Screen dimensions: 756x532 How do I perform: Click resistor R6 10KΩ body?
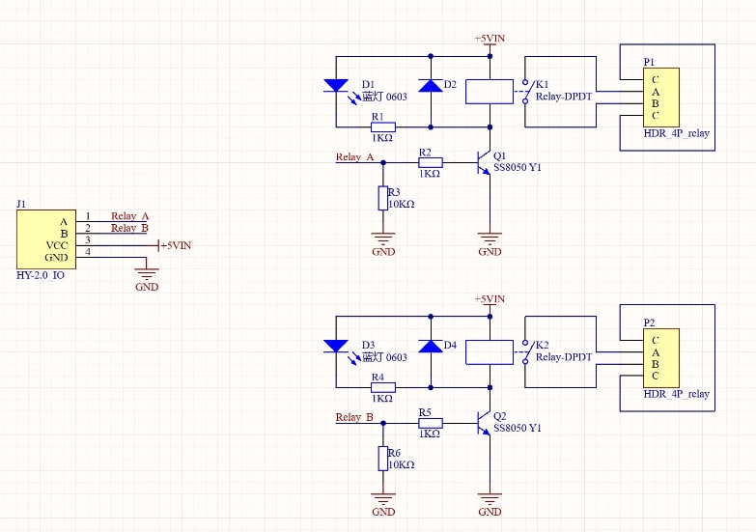pos(383,459)
